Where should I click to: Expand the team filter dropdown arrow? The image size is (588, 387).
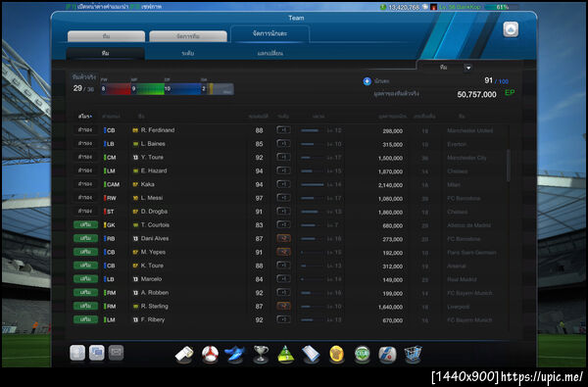[x=467, y=68]
